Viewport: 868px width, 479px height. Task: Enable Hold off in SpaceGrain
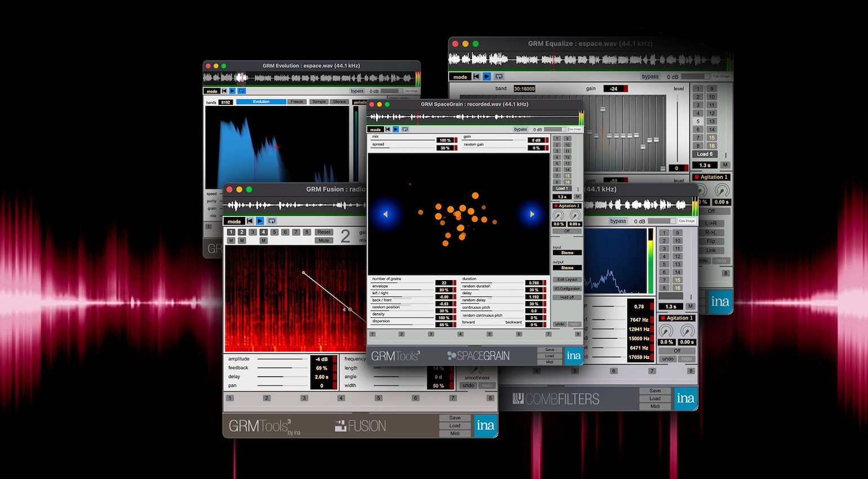tap(566, 297)
